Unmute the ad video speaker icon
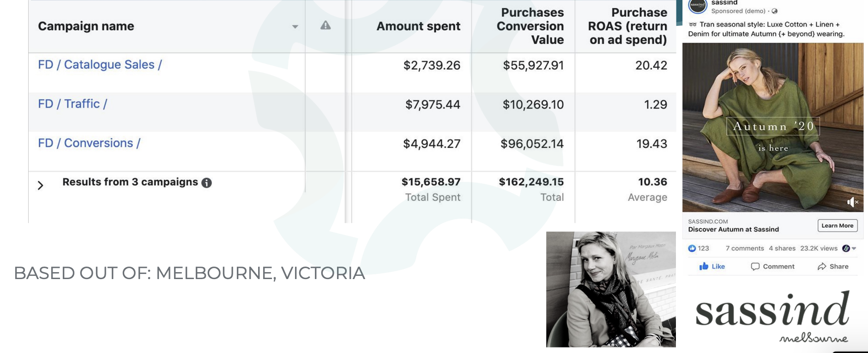 point(852,202)
